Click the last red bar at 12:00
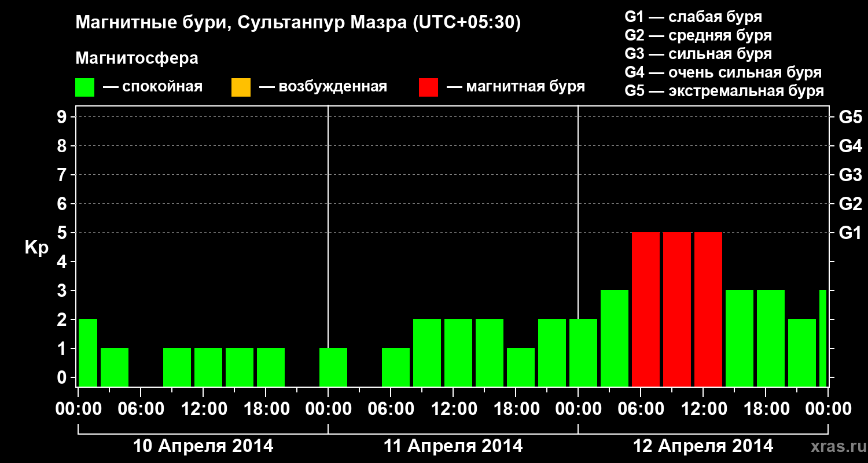The image size is (868, 463). 708,309
